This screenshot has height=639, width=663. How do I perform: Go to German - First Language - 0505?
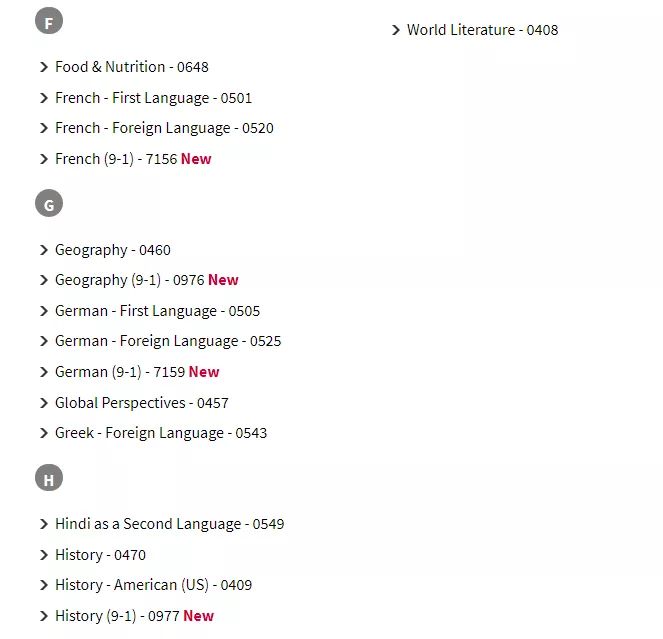pyautogui.click(x=157, y=311)
